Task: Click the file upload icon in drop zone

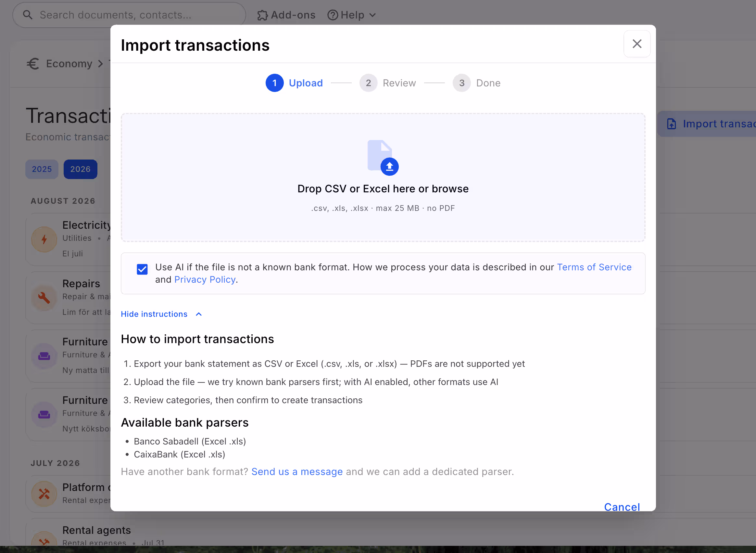Action: [x=383, y=157]
